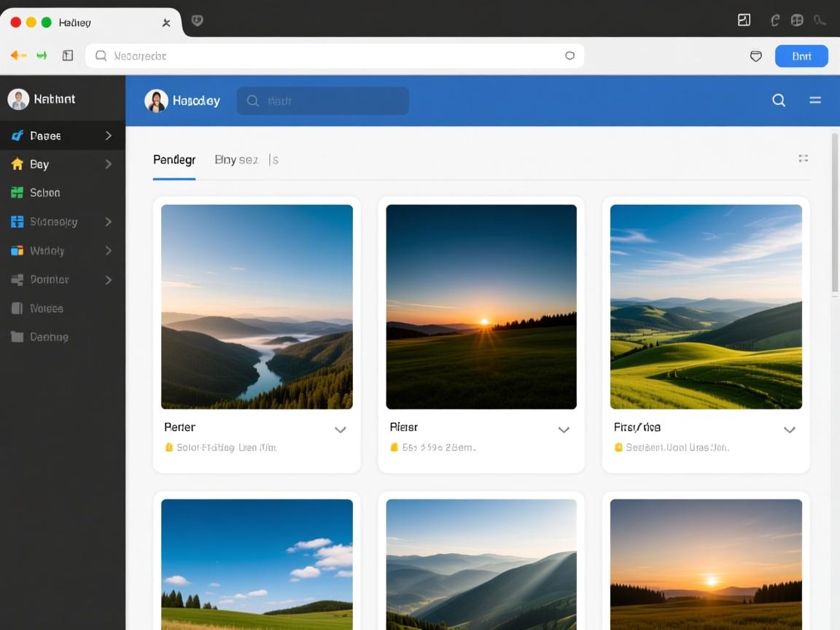Switch to the Biny sez tab

tap(236, 160)
